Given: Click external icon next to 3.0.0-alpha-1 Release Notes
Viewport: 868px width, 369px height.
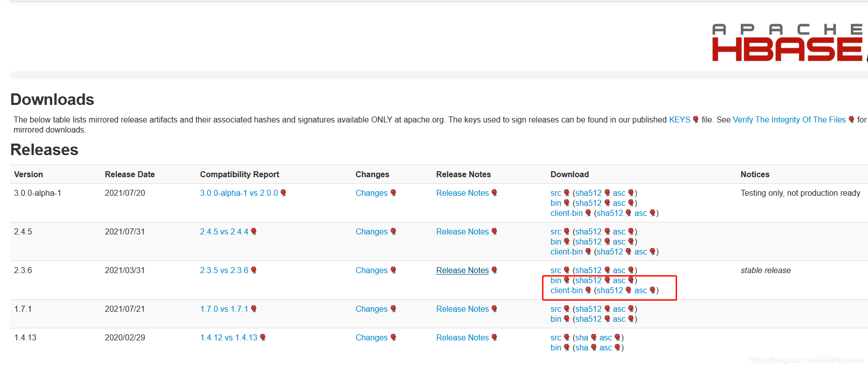Looking at the screenshot, I should pyautogui.click(x=494, y=193).
